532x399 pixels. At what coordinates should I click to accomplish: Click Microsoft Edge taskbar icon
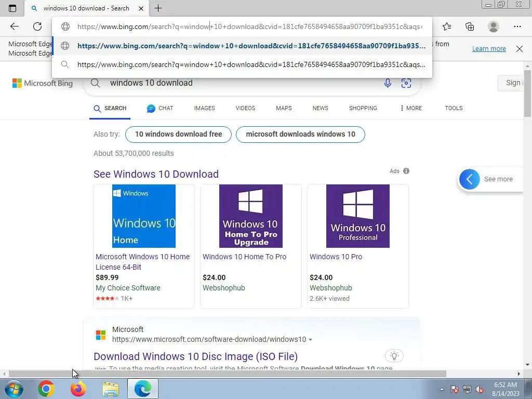pos(143,389)
